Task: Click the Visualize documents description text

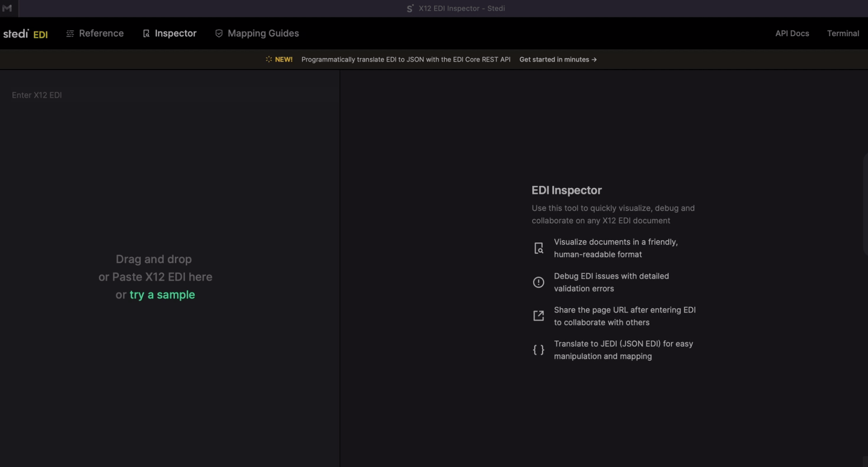Action: click(616, 248)
